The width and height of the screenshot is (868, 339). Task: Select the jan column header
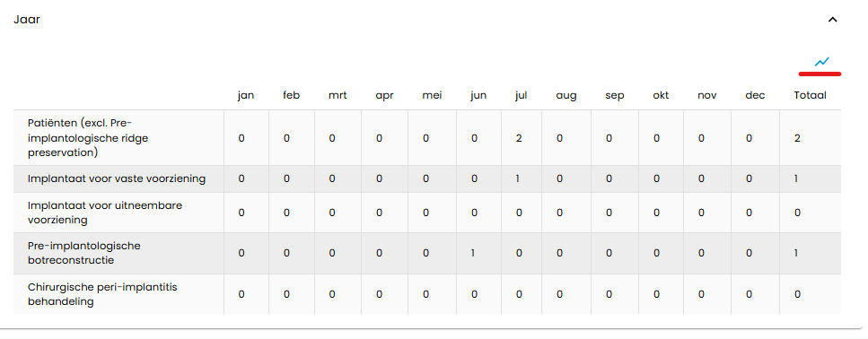coord(246,95)
